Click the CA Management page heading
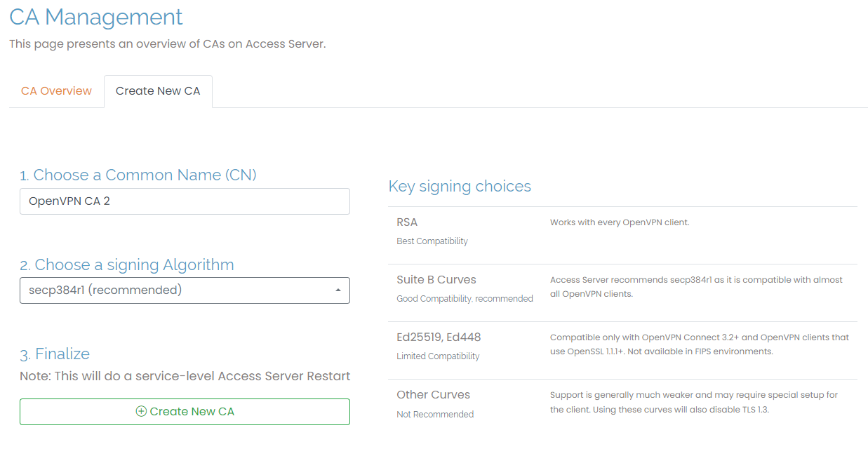868x449 pixels. [96, 17]
